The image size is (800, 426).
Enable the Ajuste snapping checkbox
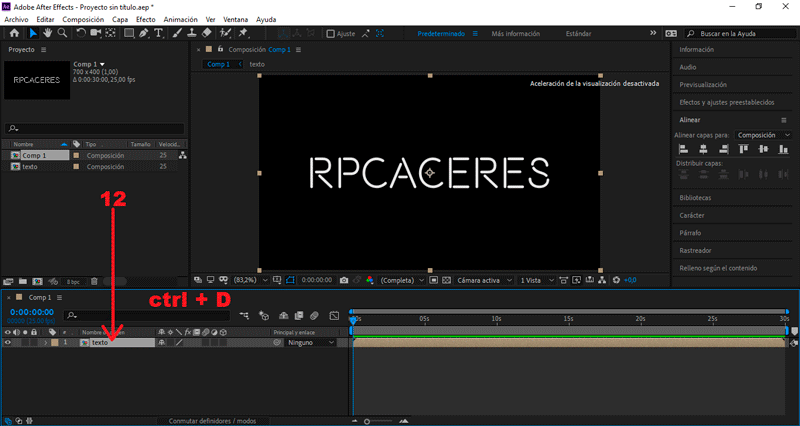coord(331,34)
